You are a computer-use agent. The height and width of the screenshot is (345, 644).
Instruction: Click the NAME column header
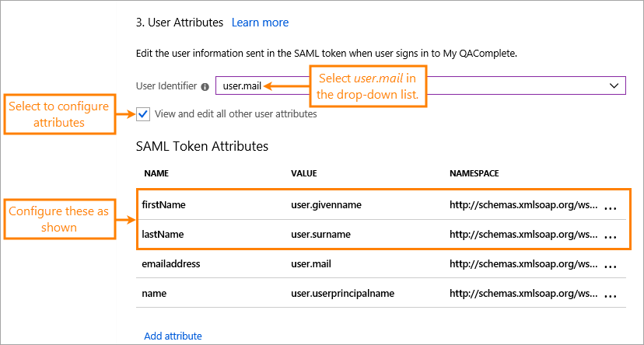pyautogui.click(x=156, y=172)
